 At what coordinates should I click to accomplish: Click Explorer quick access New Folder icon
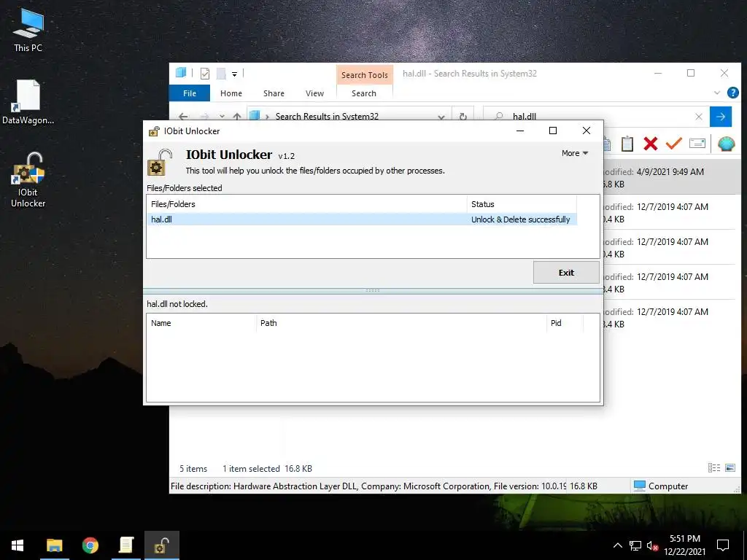(221, 74)
